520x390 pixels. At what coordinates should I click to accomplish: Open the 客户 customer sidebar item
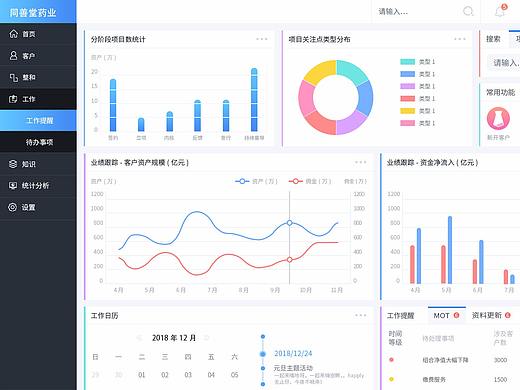[x=38, y=56]
